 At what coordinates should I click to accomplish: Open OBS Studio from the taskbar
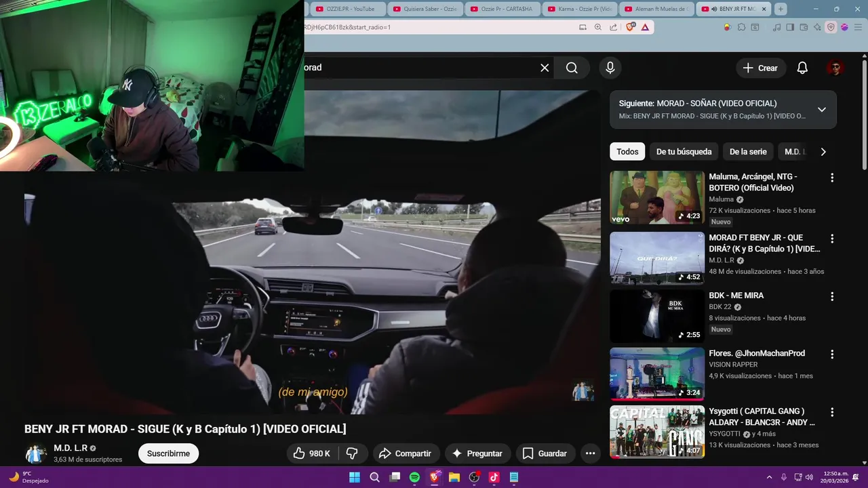[474, 477]
